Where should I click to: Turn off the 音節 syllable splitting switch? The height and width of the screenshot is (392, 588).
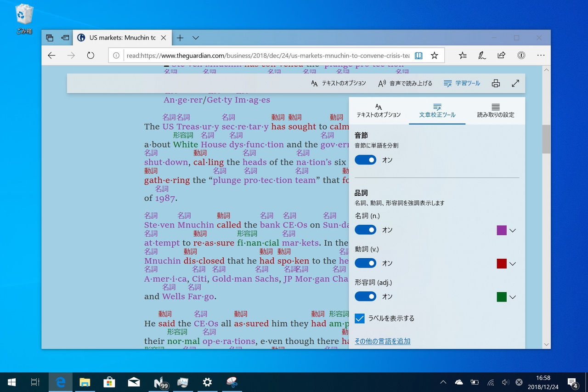[366, 160]
